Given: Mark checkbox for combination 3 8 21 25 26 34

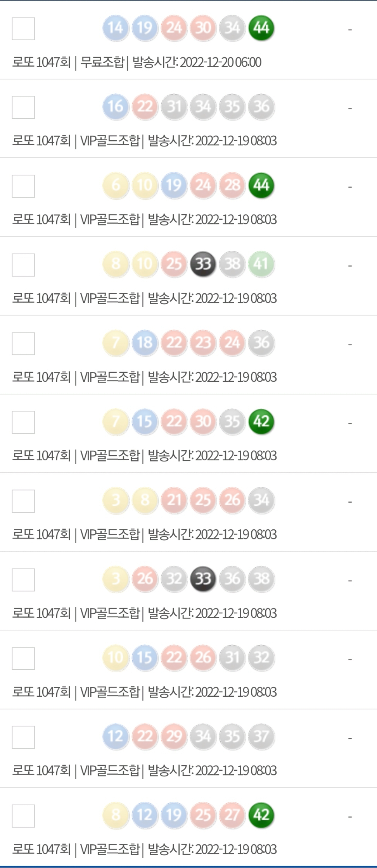Looking at the screenshot, I should pos(23,501).
